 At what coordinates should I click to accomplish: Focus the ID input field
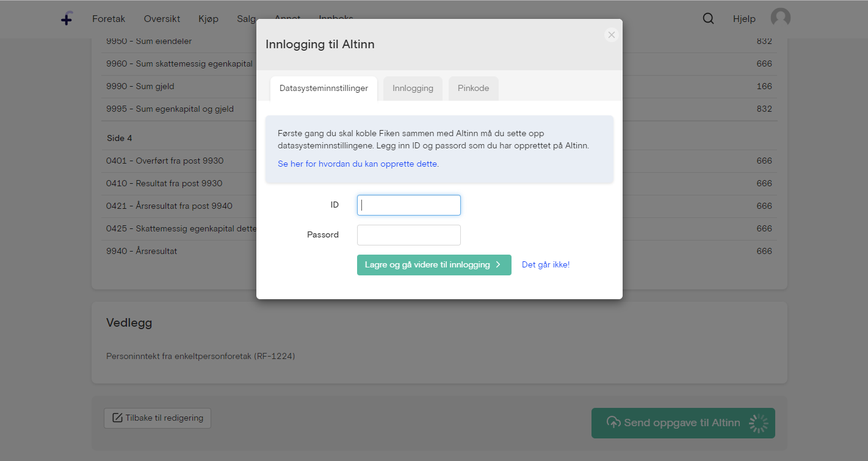[409, 205]
